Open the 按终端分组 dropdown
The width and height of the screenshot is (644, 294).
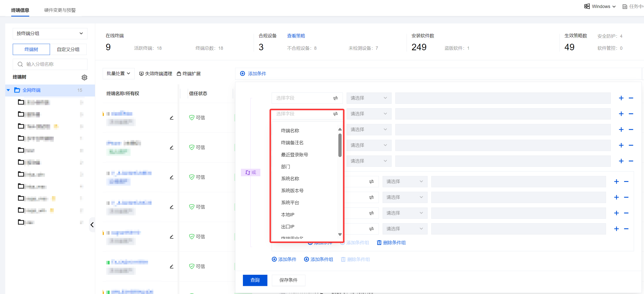[x=50, y=33]
